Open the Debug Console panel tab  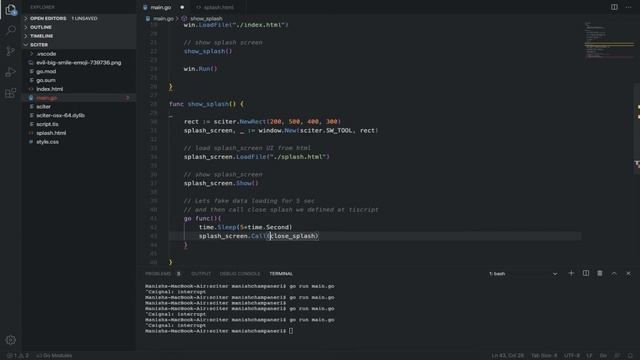240,273
